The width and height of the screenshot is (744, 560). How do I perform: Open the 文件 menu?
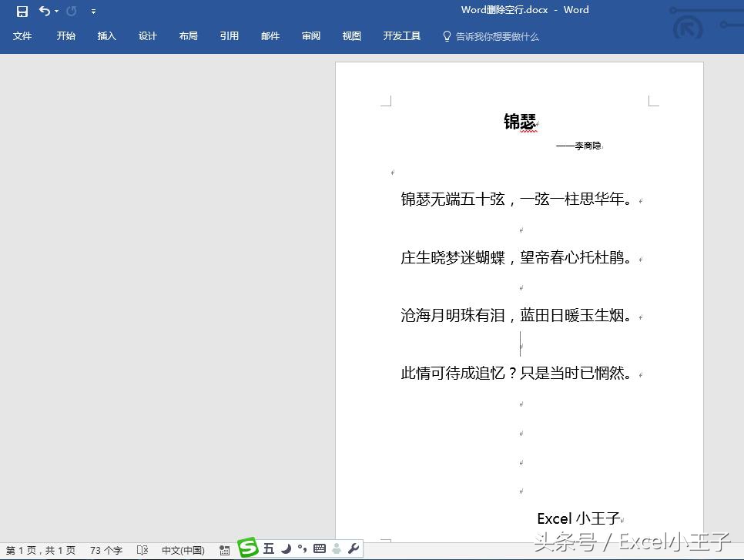coord(22,35)
